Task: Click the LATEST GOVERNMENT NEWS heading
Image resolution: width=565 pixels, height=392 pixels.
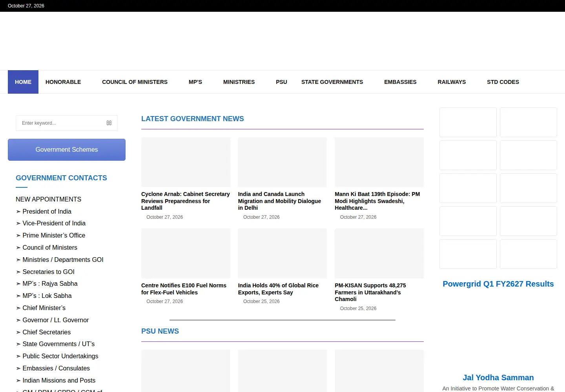Action: [193, 119]
